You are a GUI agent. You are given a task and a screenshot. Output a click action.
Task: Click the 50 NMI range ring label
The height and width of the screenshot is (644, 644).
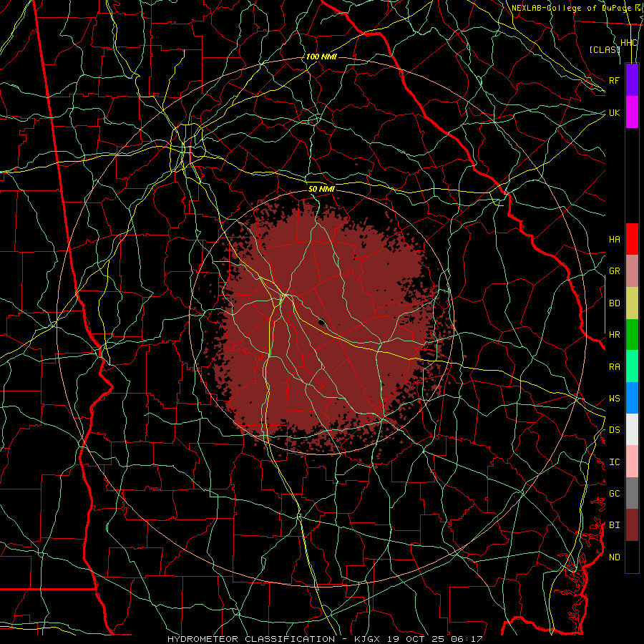point(321,189)
